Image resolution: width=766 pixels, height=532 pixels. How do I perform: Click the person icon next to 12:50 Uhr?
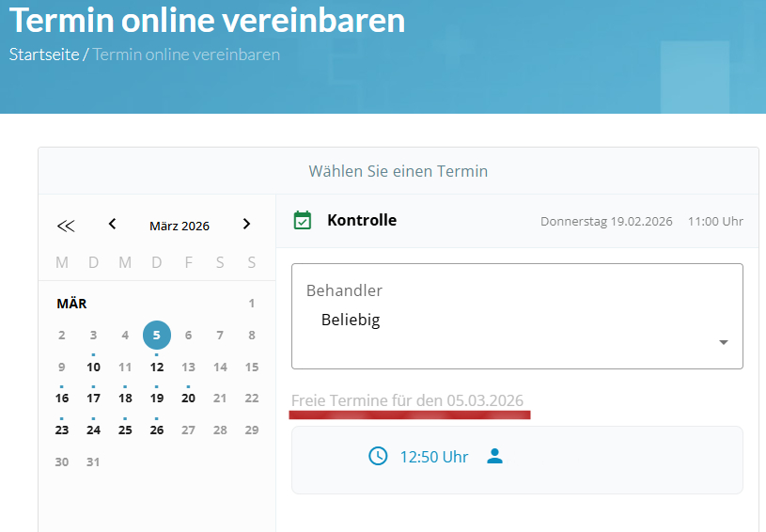(x=495, y=457)
